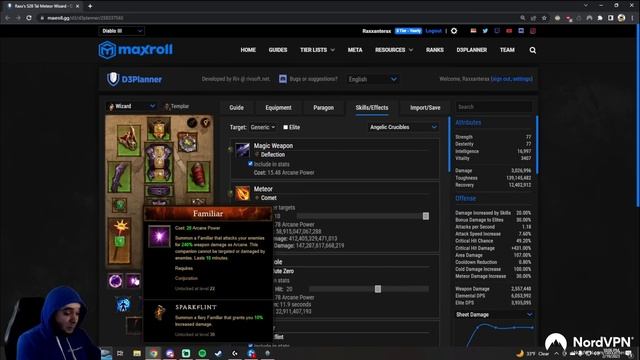640x360 pixels.
Task: Select the left ring slot
Action: (120, 204)
